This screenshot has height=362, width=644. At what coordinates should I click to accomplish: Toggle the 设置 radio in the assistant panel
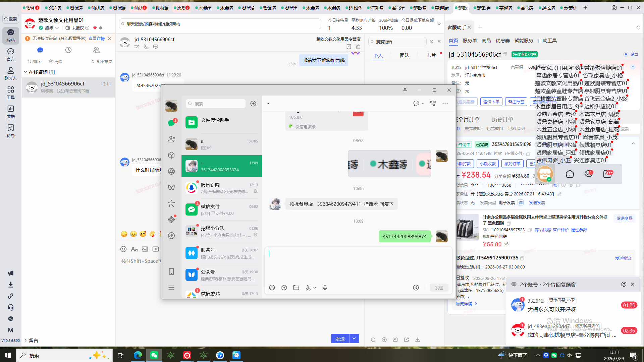tap(626, 54)
